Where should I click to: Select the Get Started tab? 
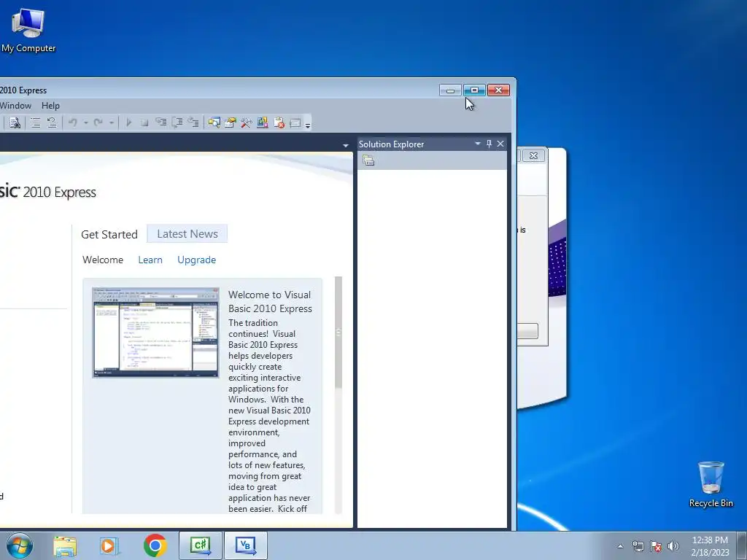click(109, 234)
